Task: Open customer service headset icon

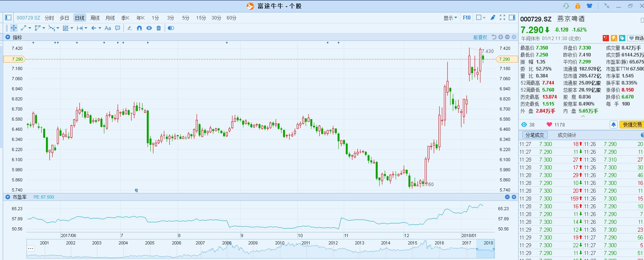Action: [566, 6]
